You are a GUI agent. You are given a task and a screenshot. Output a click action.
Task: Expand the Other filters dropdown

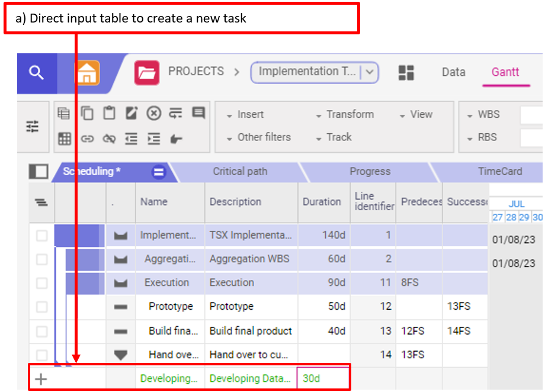(x=259, y=137)
